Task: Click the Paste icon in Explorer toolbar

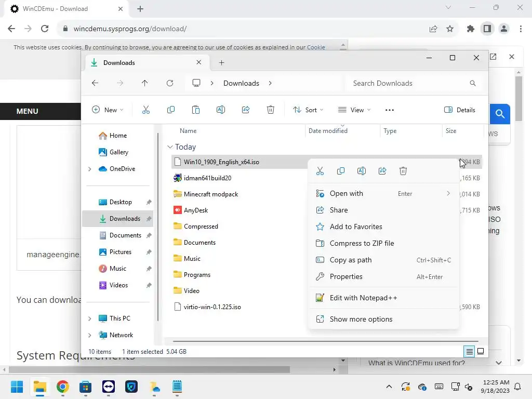Action: click(196, 110)
